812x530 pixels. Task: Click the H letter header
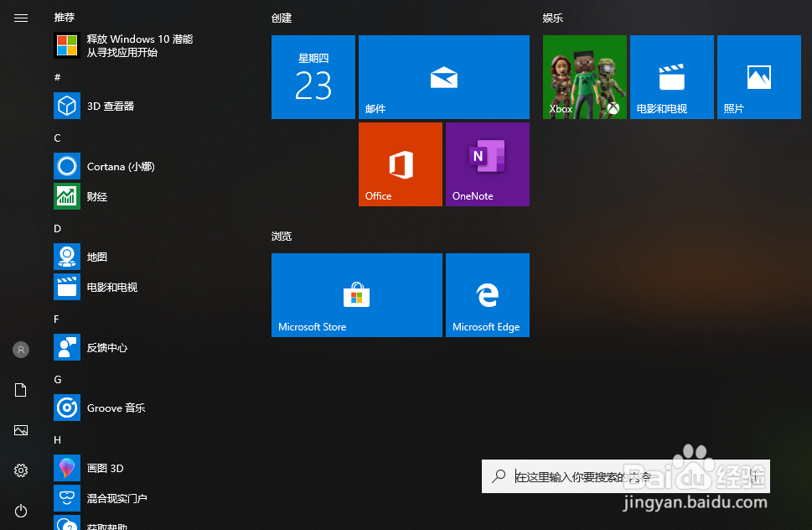[x=58, y=440]
